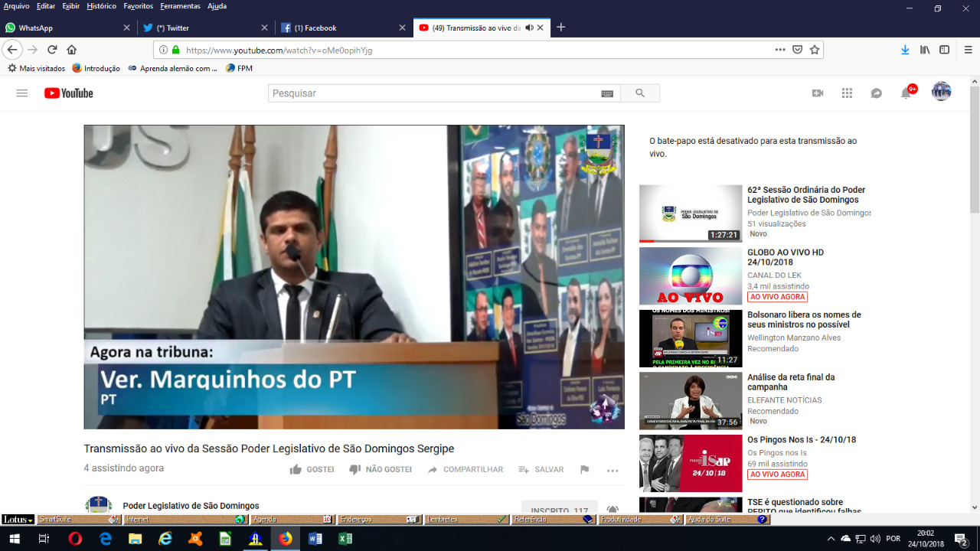Open the Firefox downloads arrow
Screen dimensions: 980x551
905,50
